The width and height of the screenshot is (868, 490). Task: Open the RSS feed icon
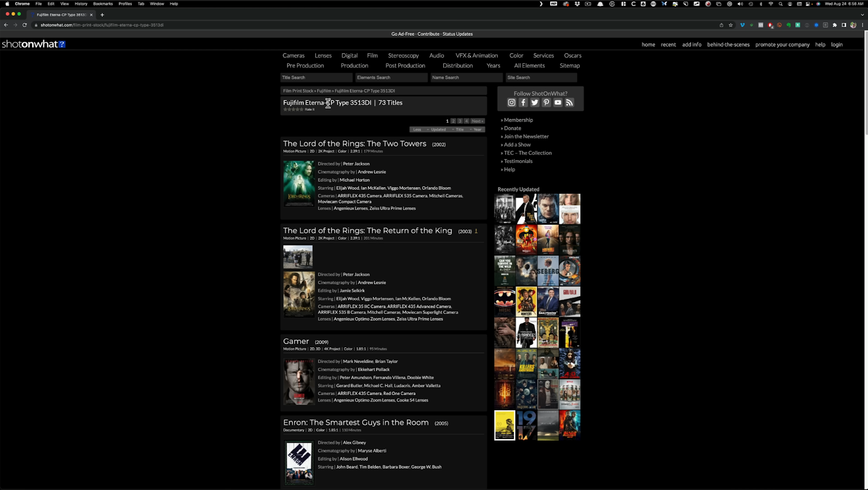(570, 102)
